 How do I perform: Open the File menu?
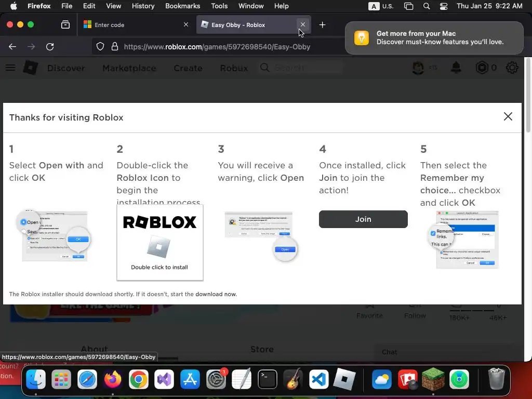point(67,6)
